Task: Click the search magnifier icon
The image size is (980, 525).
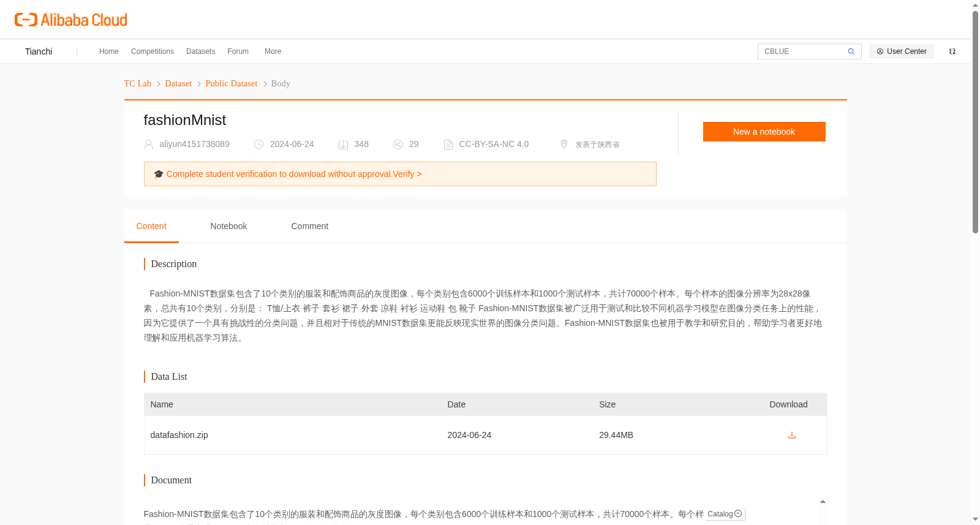Action: click(x=851, y=51)
